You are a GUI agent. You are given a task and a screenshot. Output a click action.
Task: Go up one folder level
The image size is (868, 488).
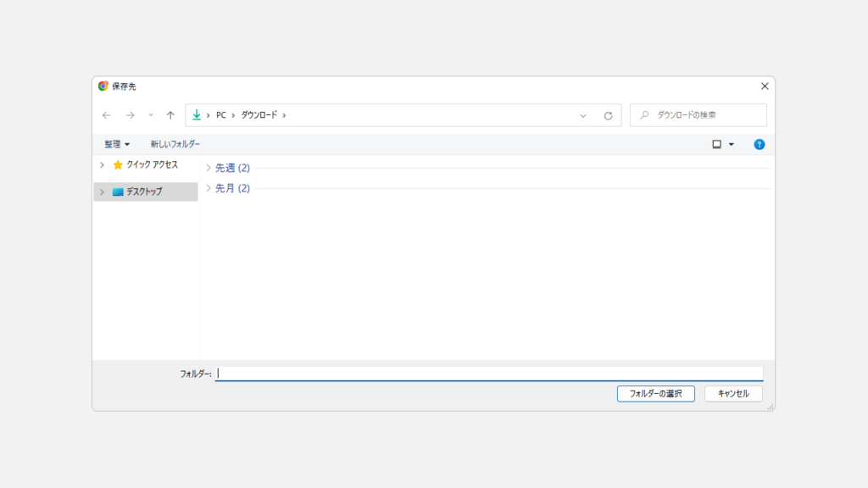coord(170,115)
